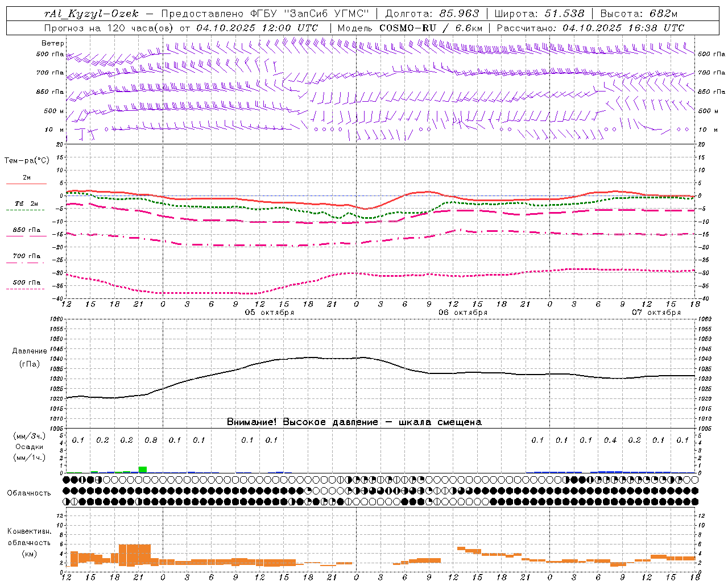
Task: Click the Давление pressure panel title
Action: point(29,351)
